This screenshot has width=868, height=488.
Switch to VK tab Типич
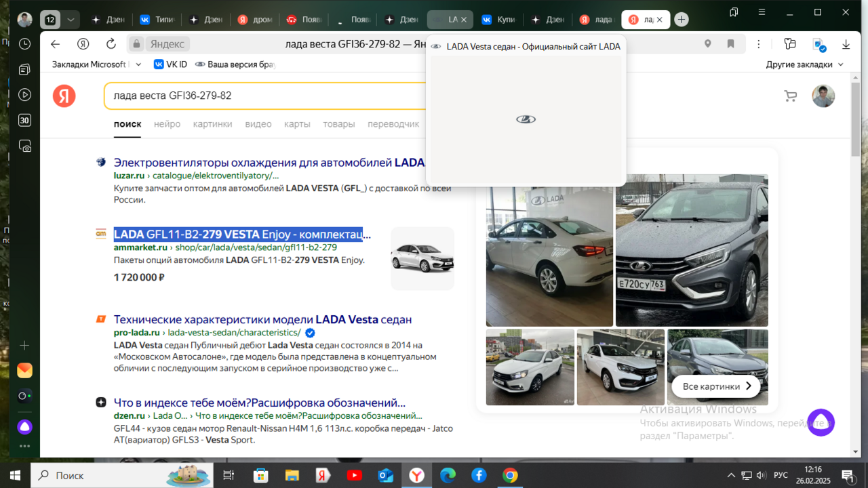pyautogui.click(x=157, y=20)
